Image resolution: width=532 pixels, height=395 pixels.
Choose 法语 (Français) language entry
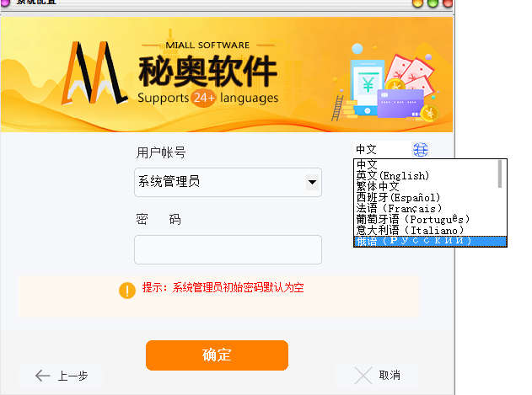pyautogui.click(x=399, y=208)
